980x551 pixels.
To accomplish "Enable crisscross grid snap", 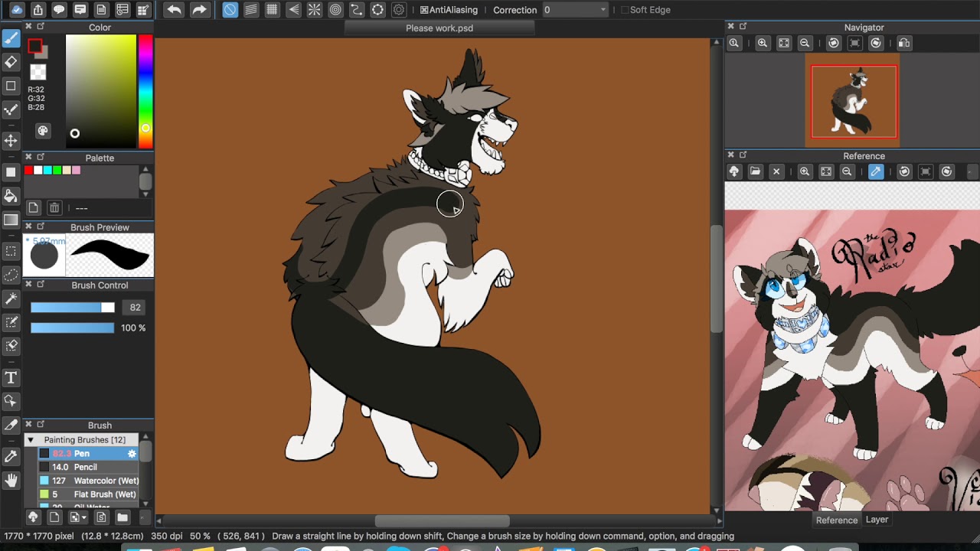I will pyautogui.click(x=272, y=10).
